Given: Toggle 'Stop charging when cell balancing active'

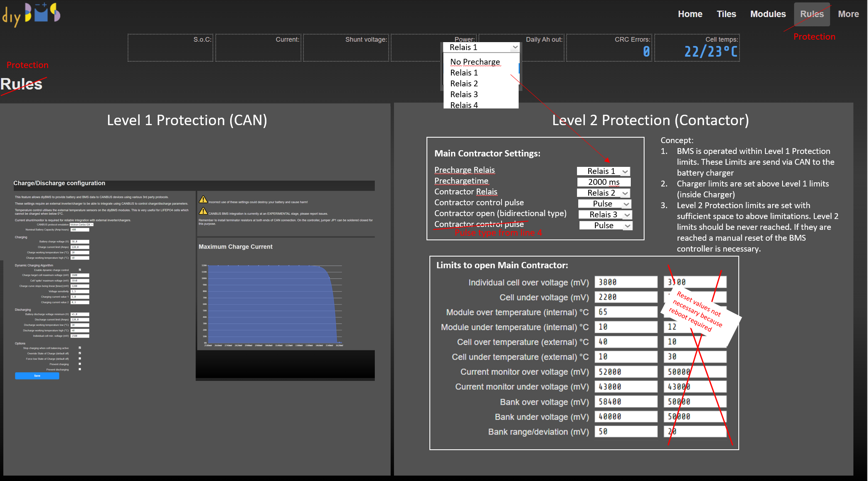Looking at the screenshot, I should click(x=80, y=348).
